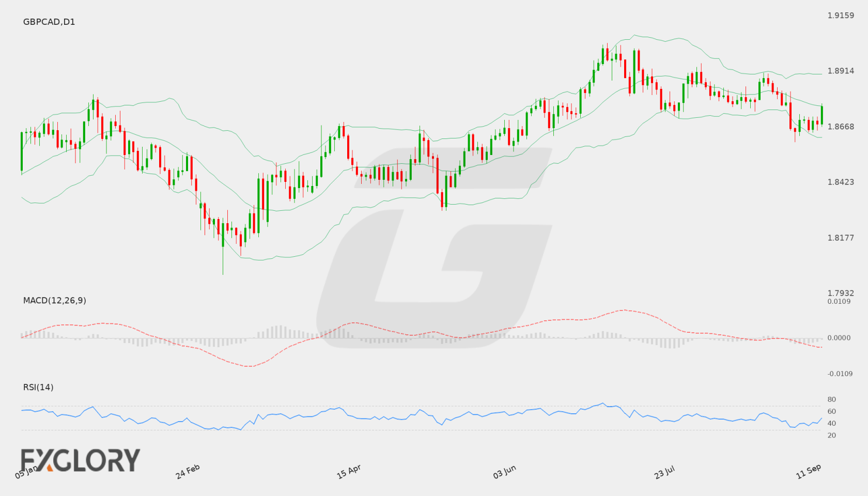Click the 1.7932 price axis label
This screenshot has height=496, width=868.
pyautogui.click(x=841, y=293)
